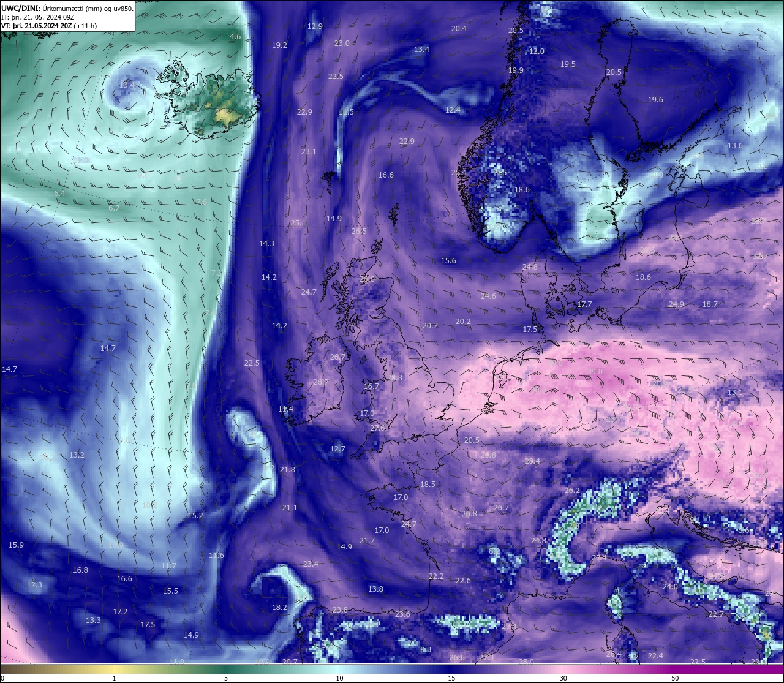This screenshot has width=784, height=683.
Task: Click the 23.1 map value
Action: [x=309, y=152]
